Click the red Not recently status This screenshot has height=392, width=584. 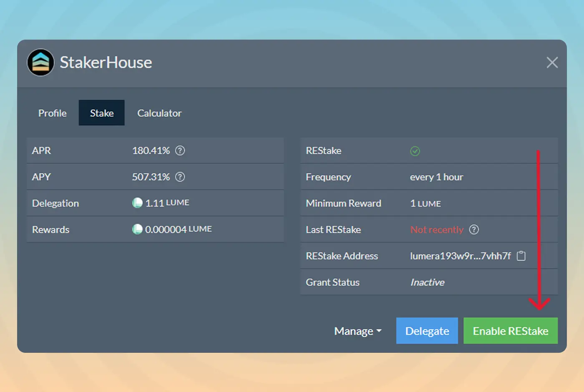pyautogui.click(x=437, y=230)
